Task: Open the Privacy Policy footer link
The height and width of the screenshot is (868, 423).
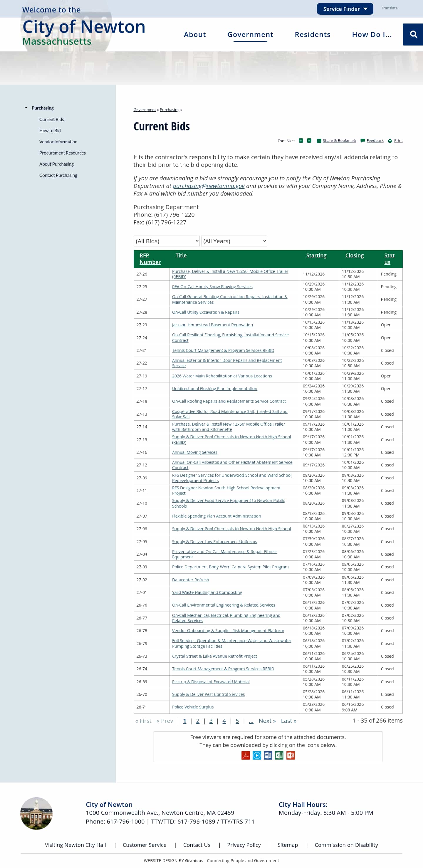Action: coord(244,845)
